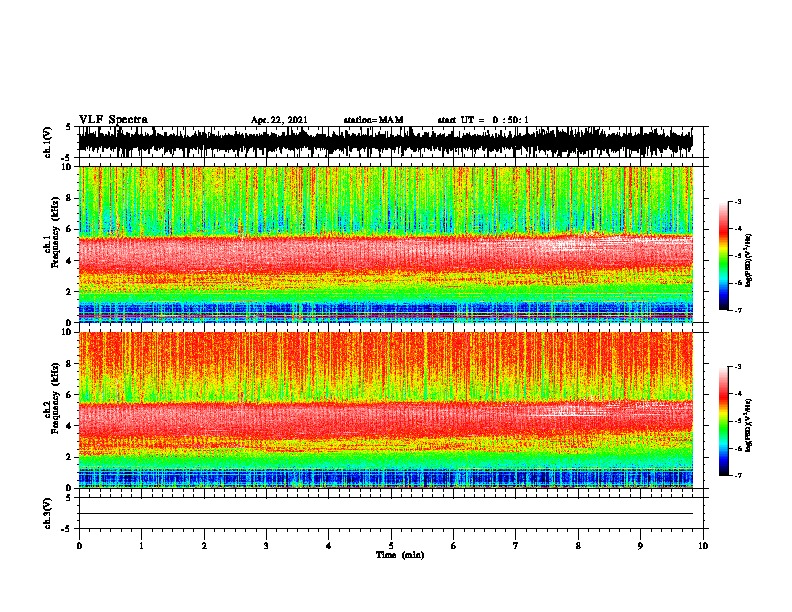
Task: Click time axis tick label 8
Action: click(578, 546)
